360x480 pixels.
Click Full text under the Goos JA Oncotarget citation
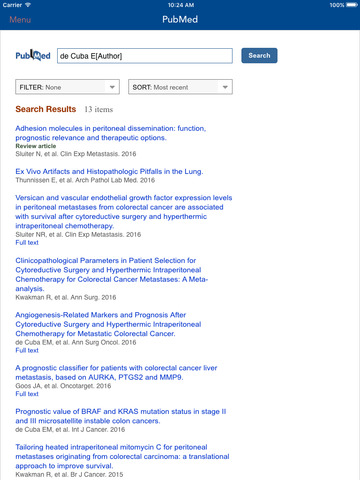[x=27, y=394]
